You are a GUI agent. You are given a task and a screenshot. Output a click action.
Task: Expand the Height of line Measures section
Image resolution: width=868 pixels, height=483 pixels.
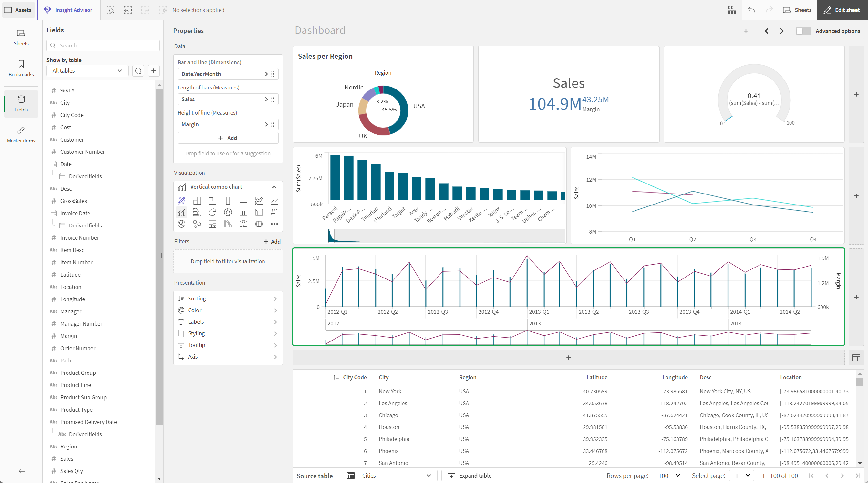(x=266, y=124)
